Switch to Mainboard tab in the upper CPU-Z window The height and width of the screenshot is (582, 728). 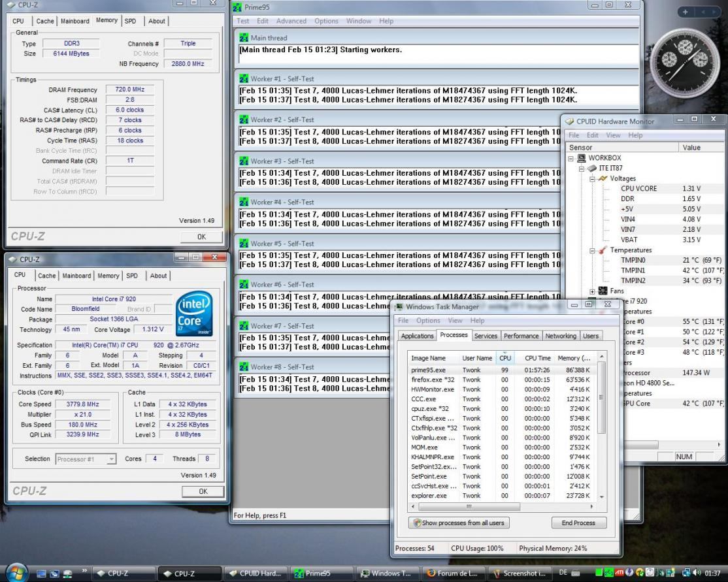75,21
